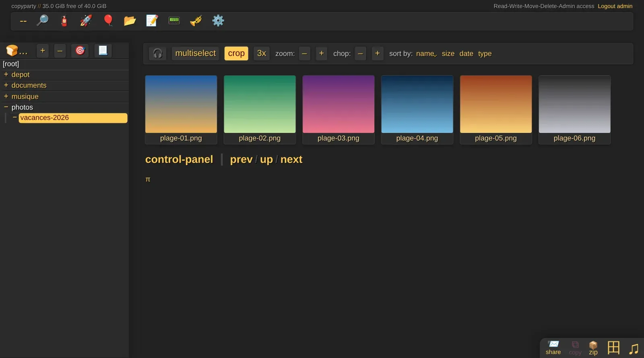Open the folder make-directory panel
The image size is (644, 358).
pyautogui.click(x=130, y=21)
